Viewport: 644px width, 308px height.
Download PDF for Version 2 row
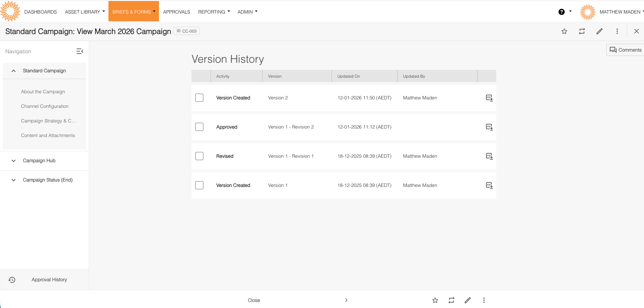pos(489,98)
